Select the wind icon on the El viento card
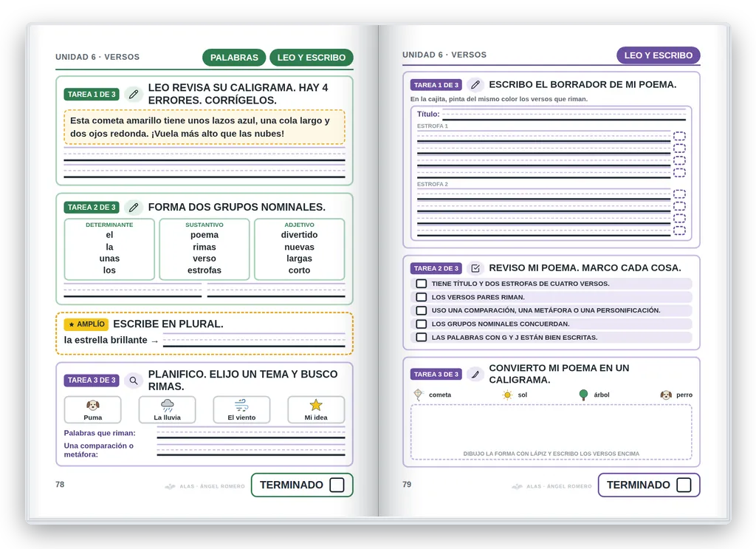Image resolution: width=756 pixels, height=549 pixels. 241,405
